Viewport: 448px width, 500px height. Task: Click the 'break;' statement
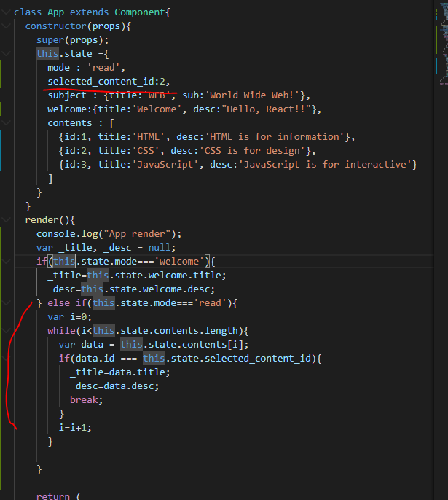(87, 400)
